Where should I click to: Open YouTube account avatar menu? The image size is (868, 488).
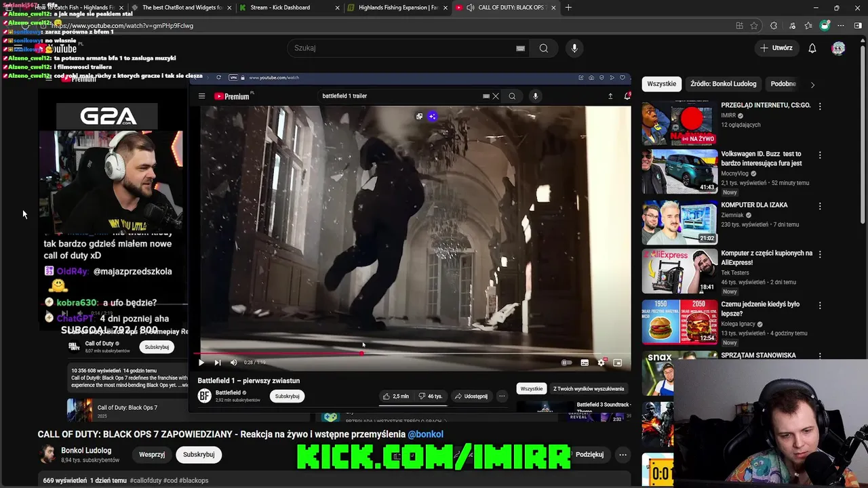point(839,48)
